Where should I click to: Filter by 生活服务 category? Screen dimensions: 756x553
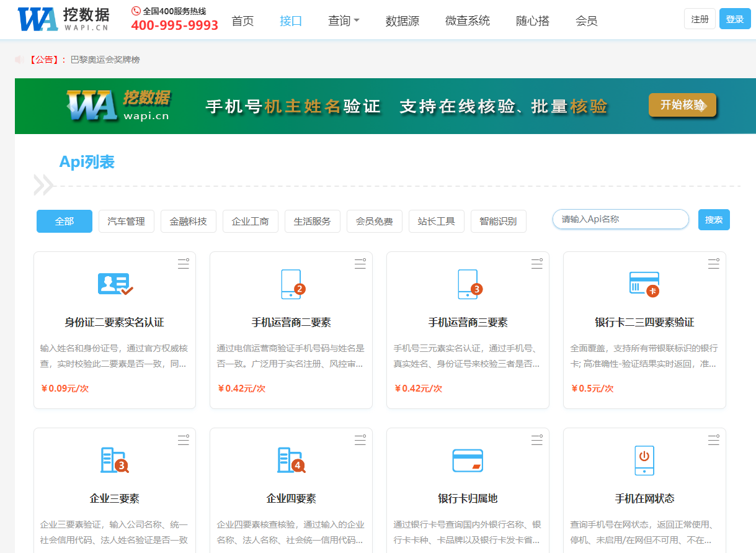tap(313, 221)
